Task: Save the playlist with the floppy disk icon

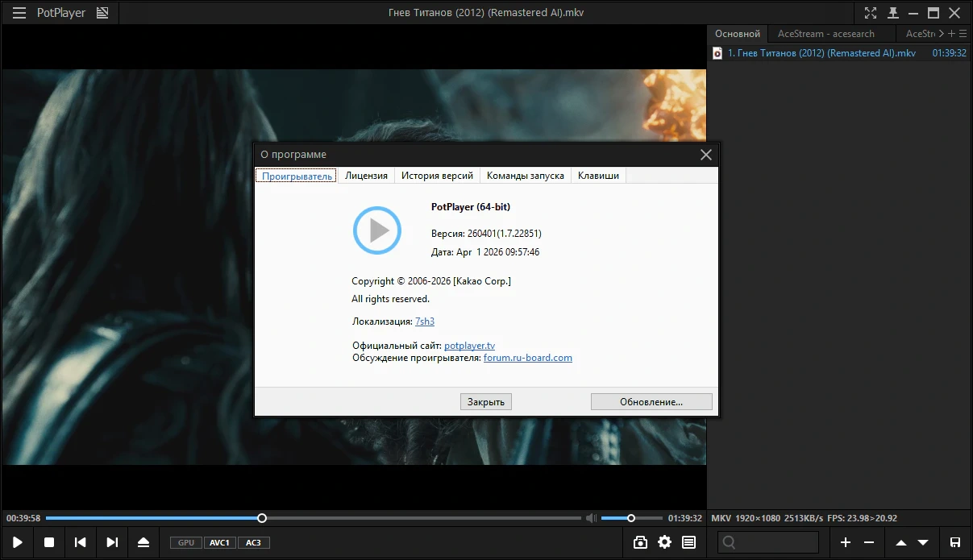Action: pos(955,542)
